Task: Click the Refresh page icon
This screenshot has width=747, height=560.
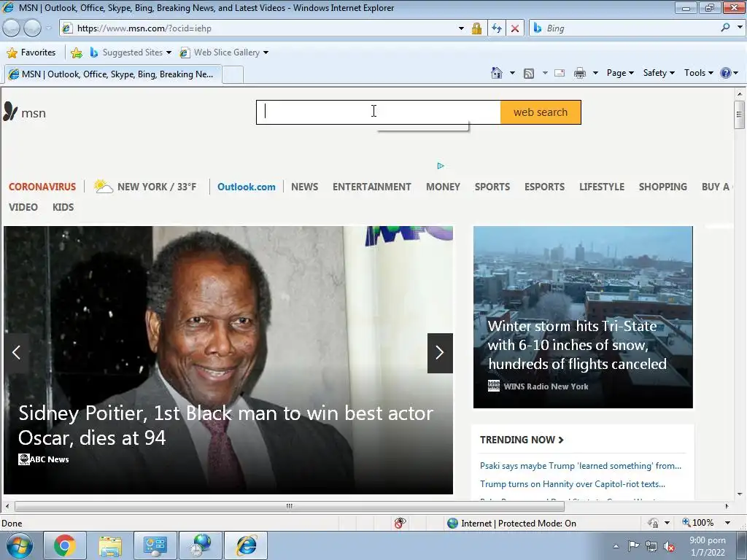Action: click(x=497, y=28)
